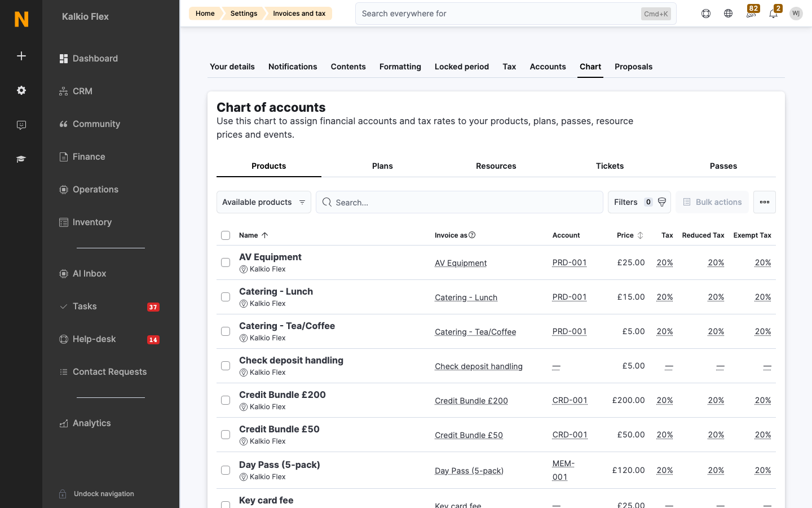Click the Home breadcrumb
The width and height of the screenshot is (812, 508).
pyautogui.click(x=205, y=14)
